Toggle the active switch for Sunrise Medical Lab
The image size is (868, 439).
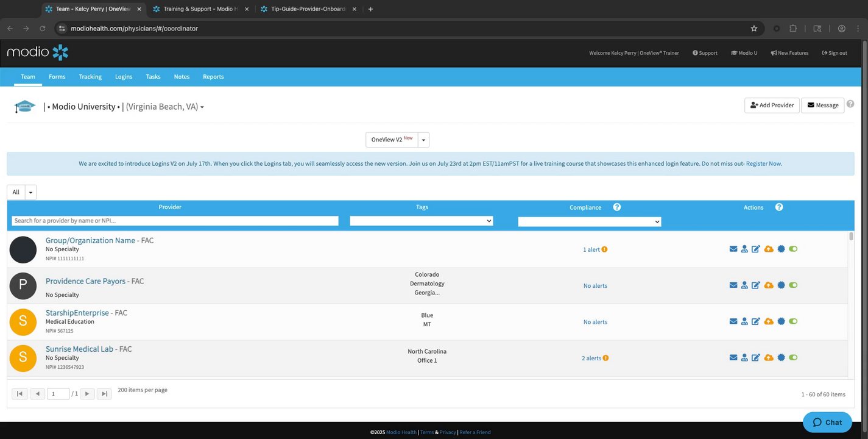tap(793, 358)
